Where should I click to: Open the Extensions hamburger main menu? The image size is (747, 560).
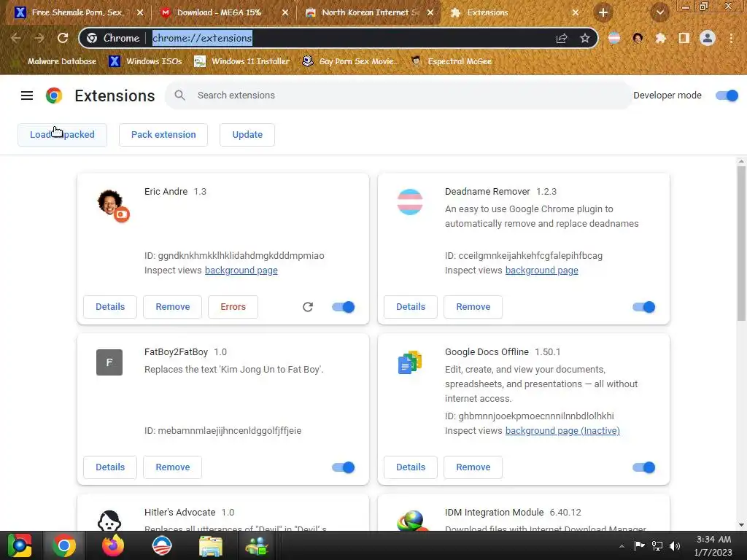click(x=27, y=96)
